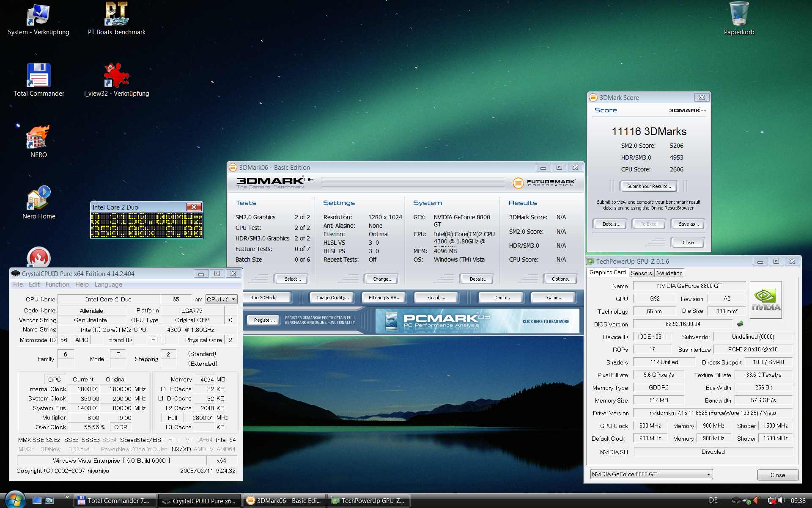Open the NERO desktop icon
Screen dimensions: 812x508
38,137
